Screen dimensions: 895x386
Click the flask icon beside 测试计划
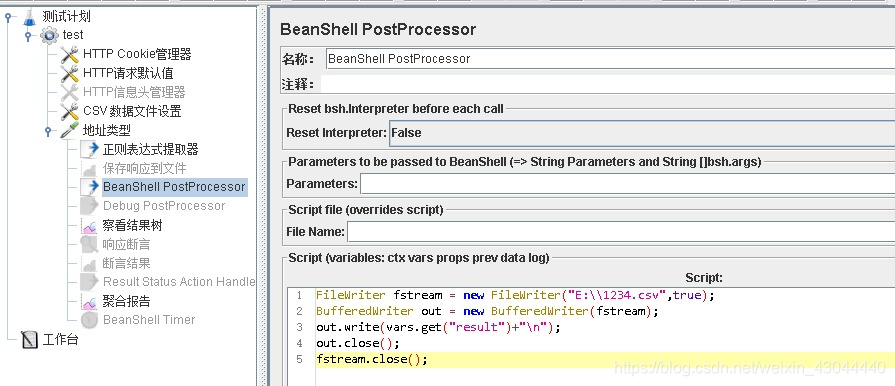(x=30, y=17)
